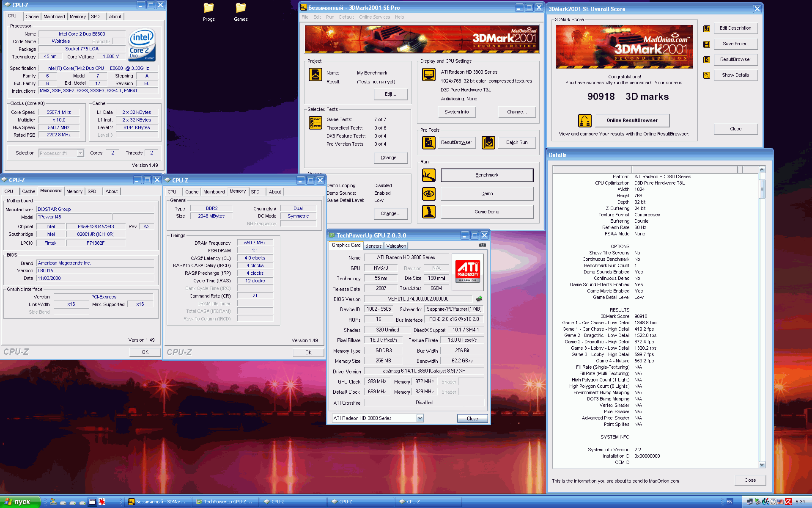Take GPU-Z screenshot with camera icon
812x508 pixels.
click(x=483, y=245)
